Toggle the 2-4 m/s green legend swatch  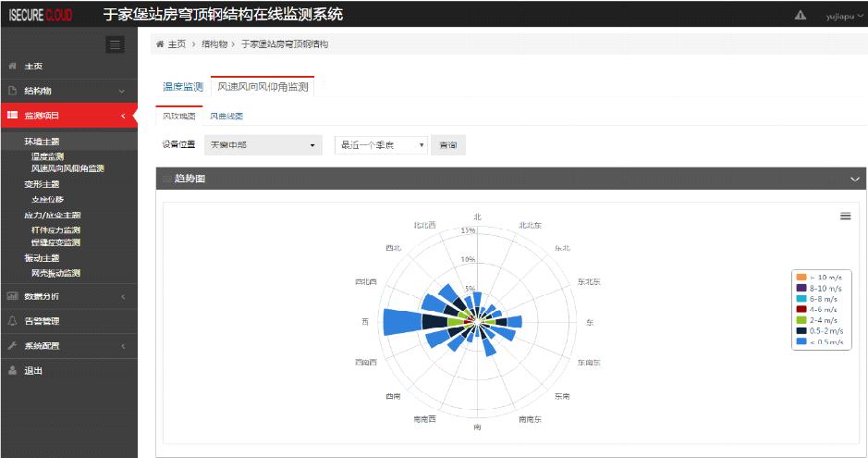[x=801, y=320]
